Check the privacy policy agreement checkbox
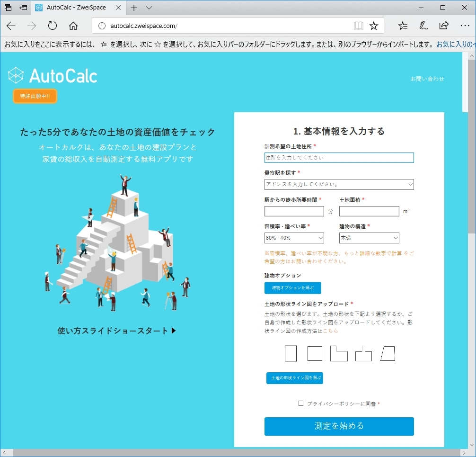The width and height of the screenshot is (476, 457). [301, 403]
